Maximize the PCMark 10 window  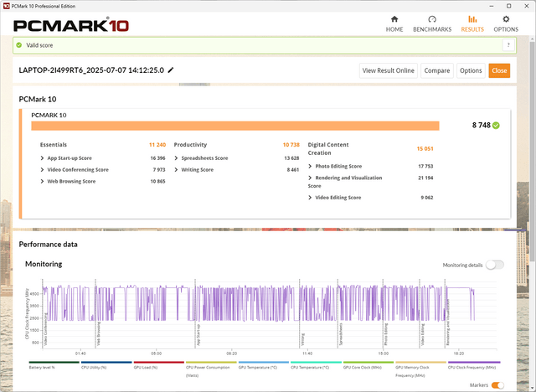tap(508, 6)
